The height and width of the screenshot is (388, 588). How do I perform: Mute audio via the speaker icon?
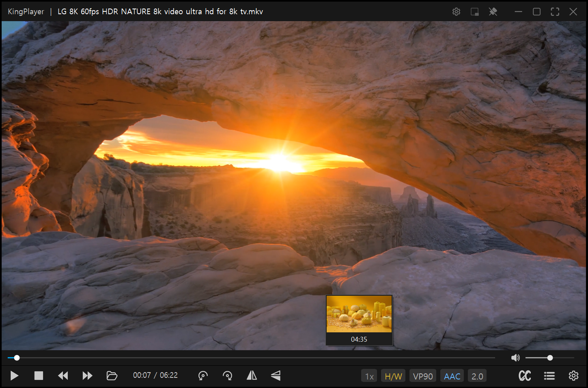coord(515,358)
